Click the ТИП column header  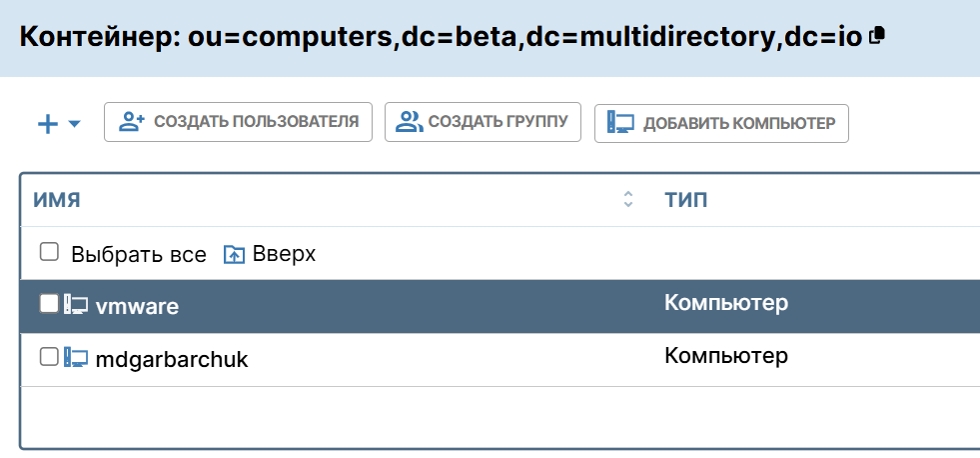(685, 200)
